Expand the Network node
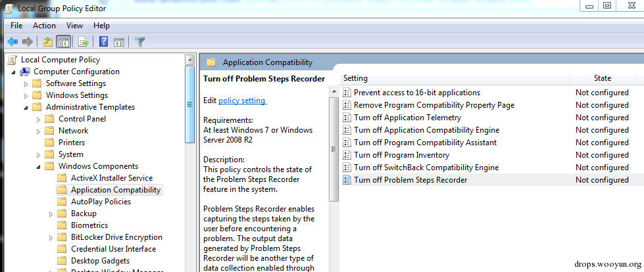Screen dimensions: 644x272 pos(39,131)
